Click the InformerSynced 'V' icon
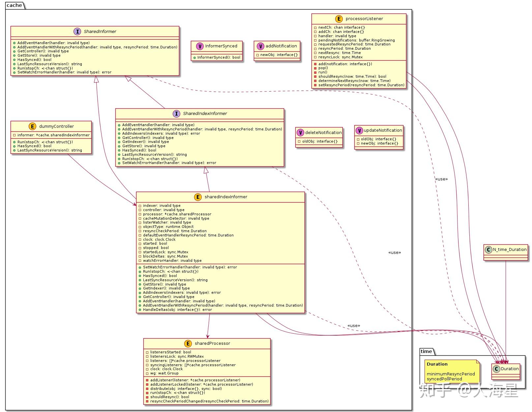This screenshot has width=532, height=412. (200, 46)
